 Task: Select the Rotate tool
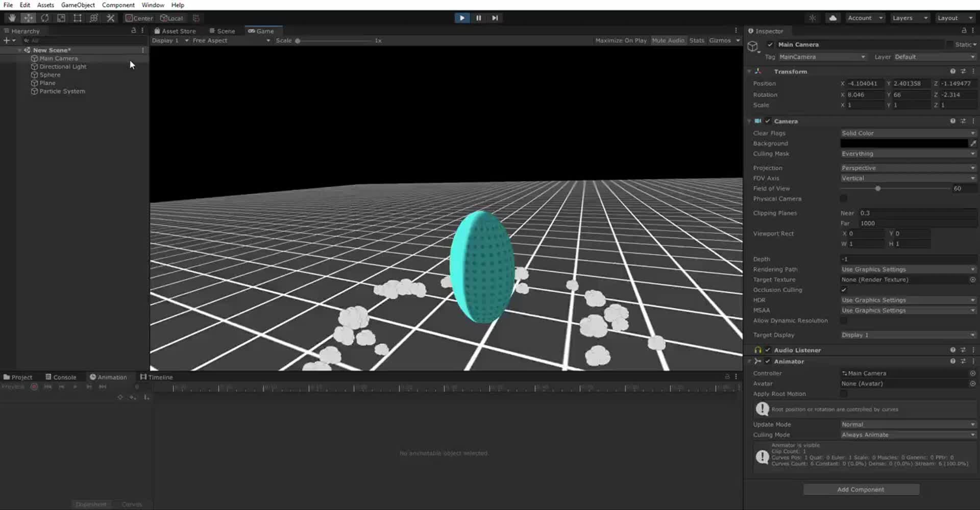[x=45, y=18]
